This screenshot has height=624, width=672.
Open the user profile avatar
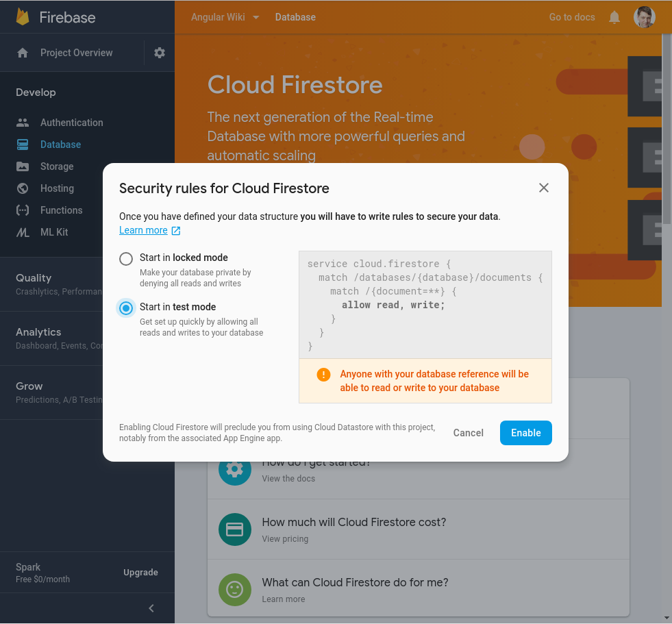(645, 17)
